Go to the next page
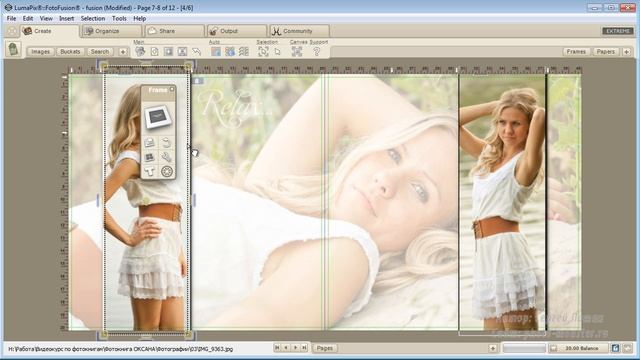Screen dimensions: 640x360 click(295, 348)
